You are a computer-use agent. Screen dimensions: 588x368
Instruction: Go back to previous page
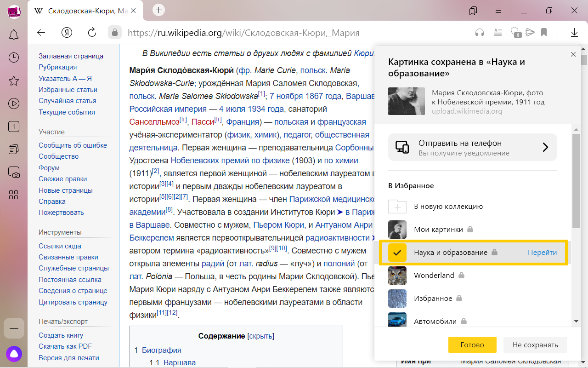coord(41,33)
